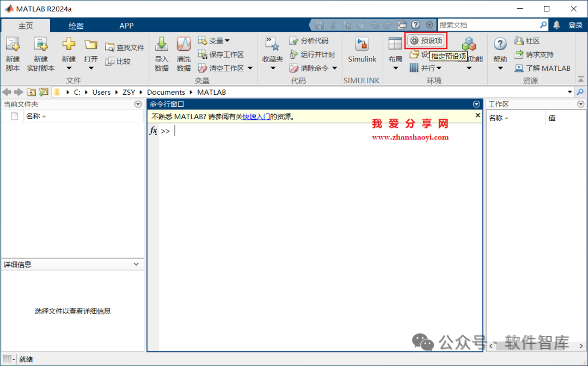Collapse the 详细信息 panel
Viewport: 588px width, 366px height.
136,264
